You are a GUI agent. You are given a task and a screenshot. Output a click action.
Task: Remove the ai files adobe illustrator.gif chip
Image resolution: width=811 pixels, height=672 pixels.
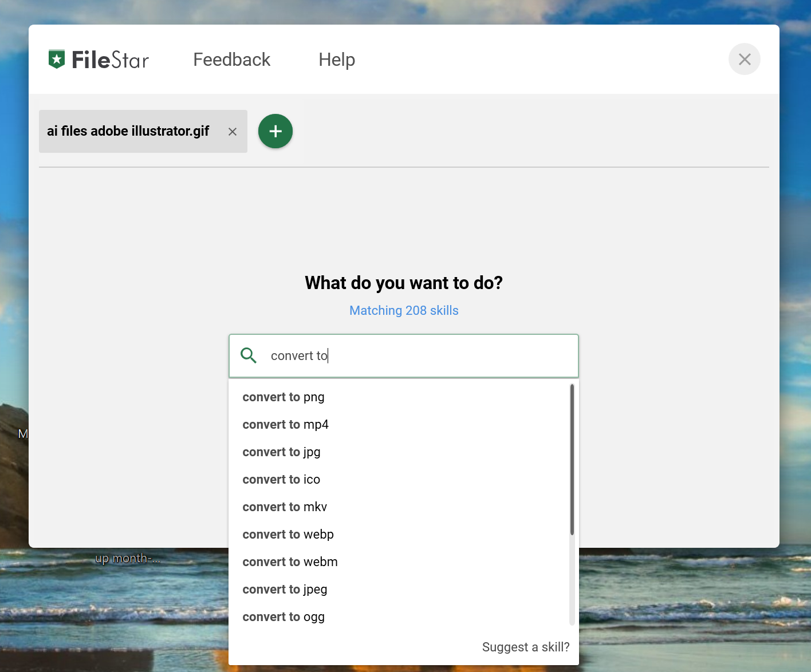tap(233, 132)
